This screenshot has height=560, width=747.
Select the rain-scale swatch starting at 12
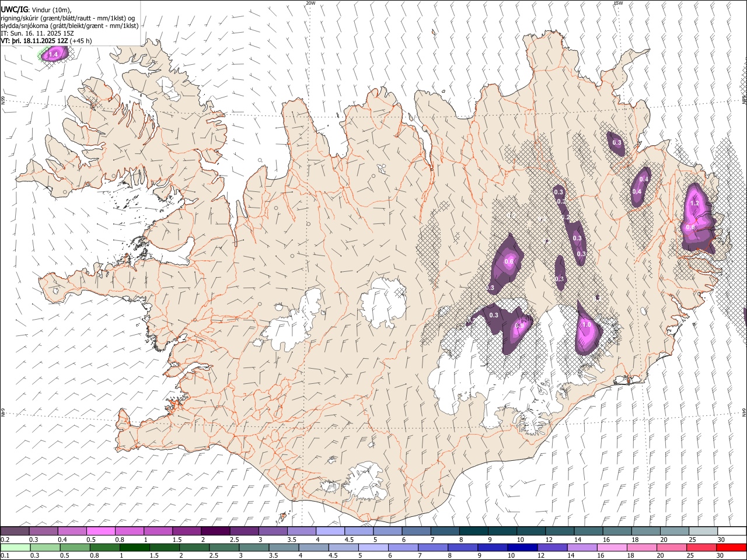(x=551, y=547)
